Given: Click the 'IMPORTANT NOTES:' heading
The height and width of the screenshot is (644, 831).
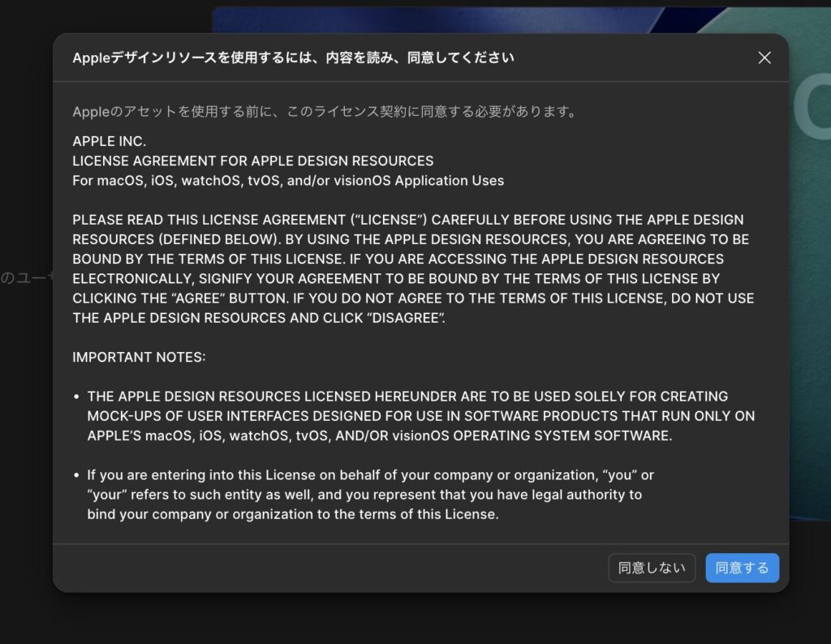Looking at the screenshot, I should click(139, 357).
